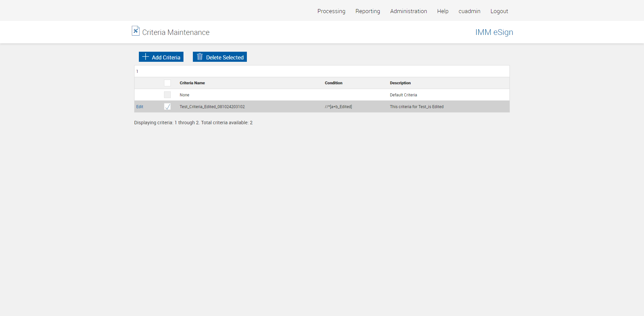Open the Processing menu
Screen dimensions: 644x316
click(x=331, y=11)
